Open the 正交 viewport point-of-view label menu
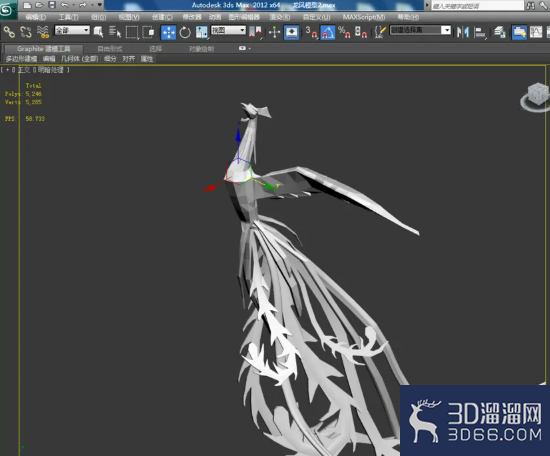 click(x=24, y=70)
